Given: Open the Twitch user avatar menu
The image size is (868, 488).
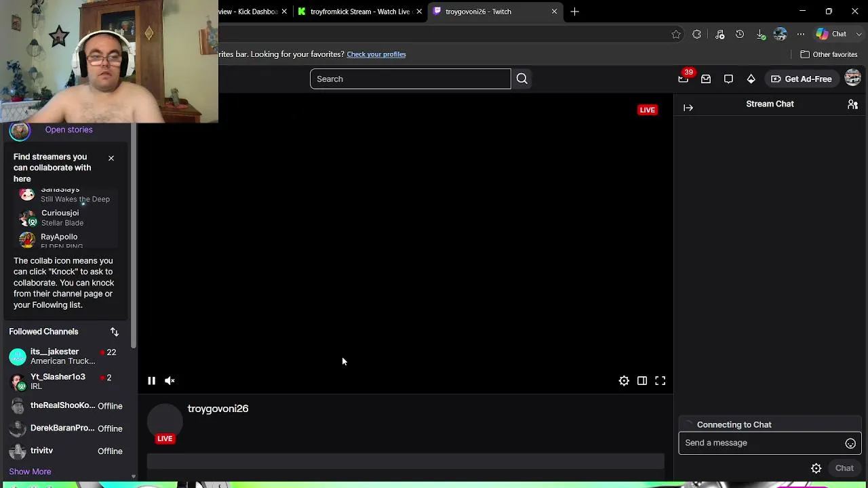Looking at the screenshot, I should [852, 79].
